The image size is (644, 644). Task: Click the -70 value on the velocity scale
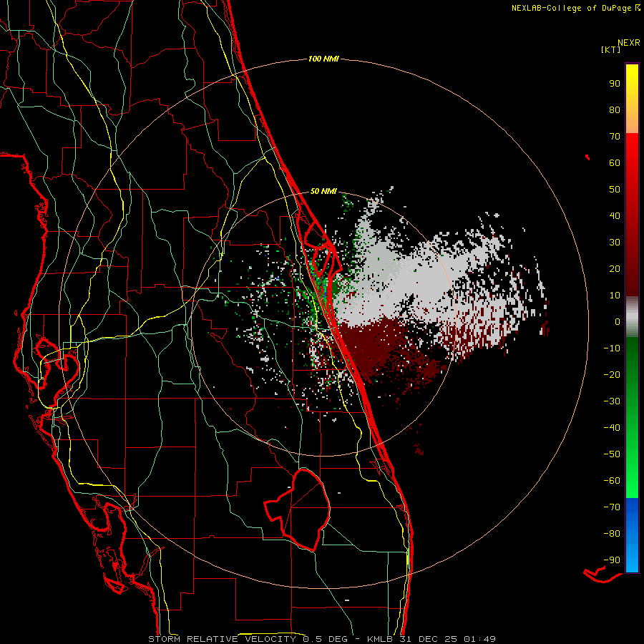(612, 507)
